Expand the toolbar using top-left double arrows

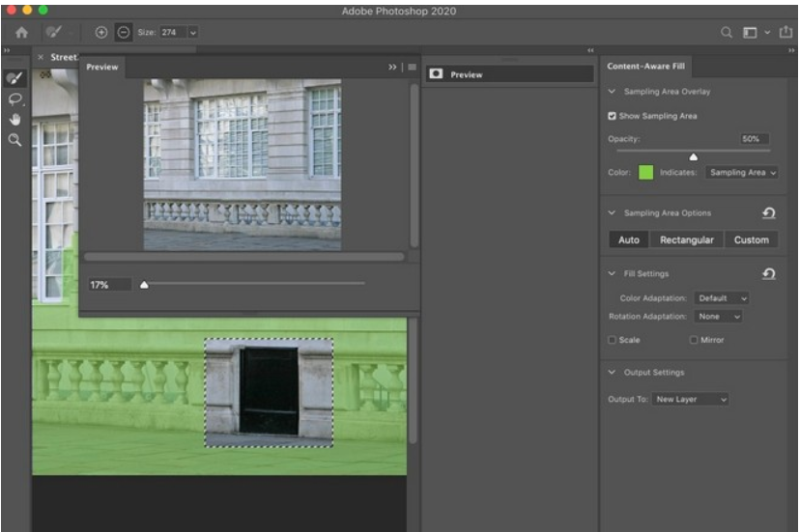(x=7, y=50)
